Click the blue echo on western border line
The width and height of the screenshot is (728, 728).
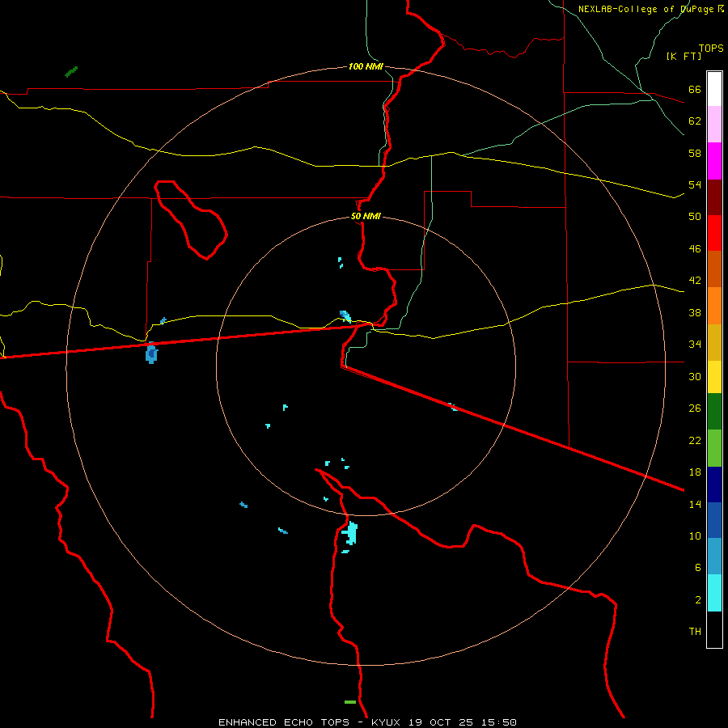pyautogui.click(x=151, y=353)
